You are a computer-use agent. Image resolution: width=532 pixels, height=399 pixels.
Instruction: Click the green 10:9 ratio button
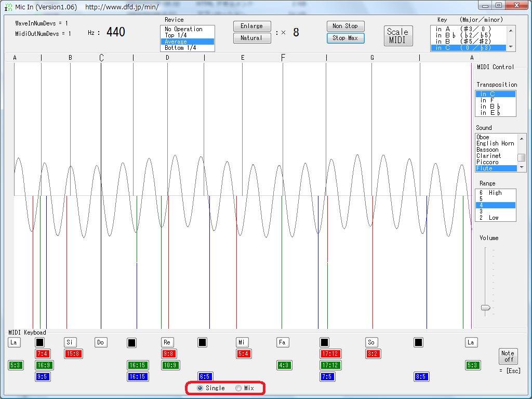click(x=170, y=365)
